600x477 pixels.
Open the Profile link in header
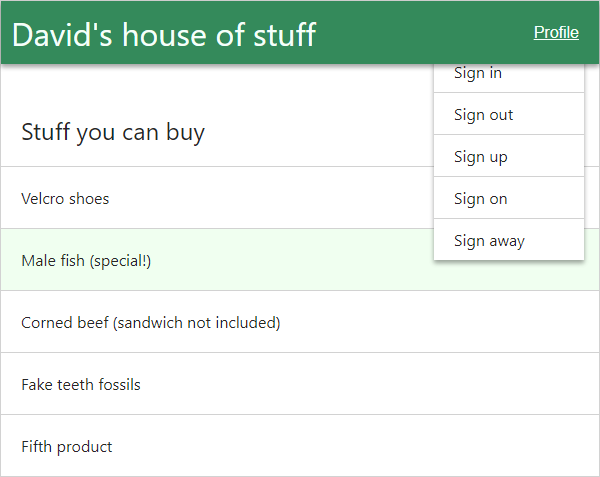(556, 32)
